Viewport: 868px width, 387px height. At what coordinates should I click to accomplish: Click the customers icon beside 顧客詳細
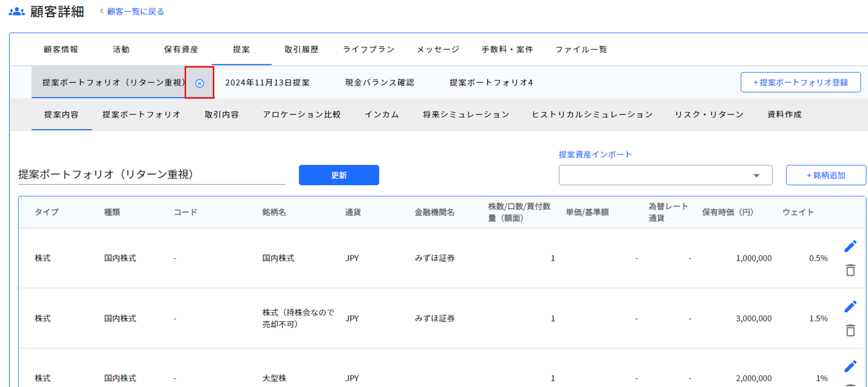pyautogui.click(x=17, y=12)
